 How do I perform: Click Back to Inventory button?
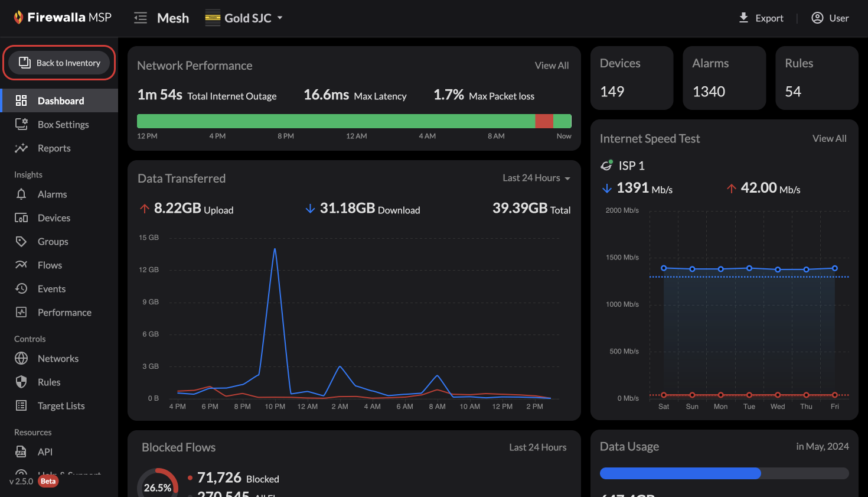(x=59, y=63)
